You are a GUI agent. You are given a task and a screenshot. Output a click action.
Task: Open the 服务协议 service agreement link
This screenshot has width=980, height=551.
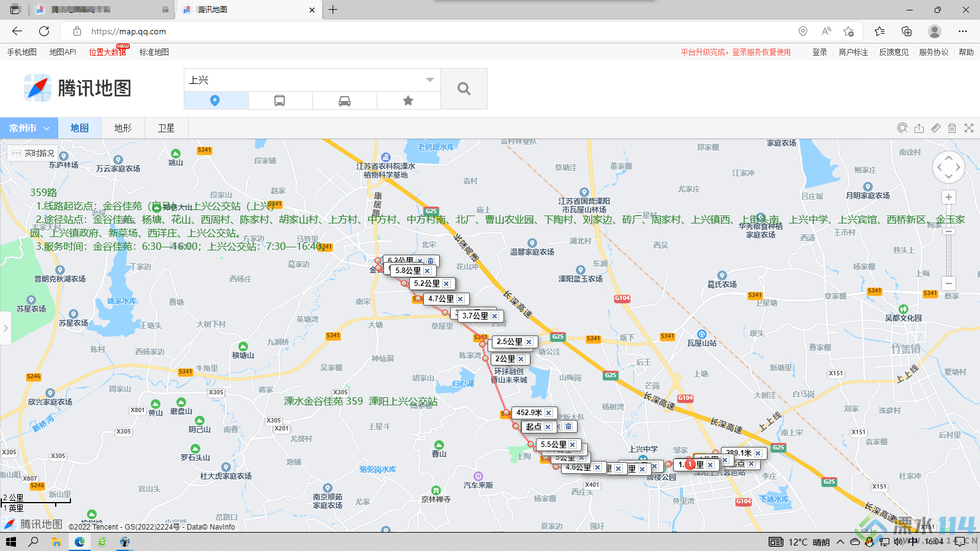[933, 52]
